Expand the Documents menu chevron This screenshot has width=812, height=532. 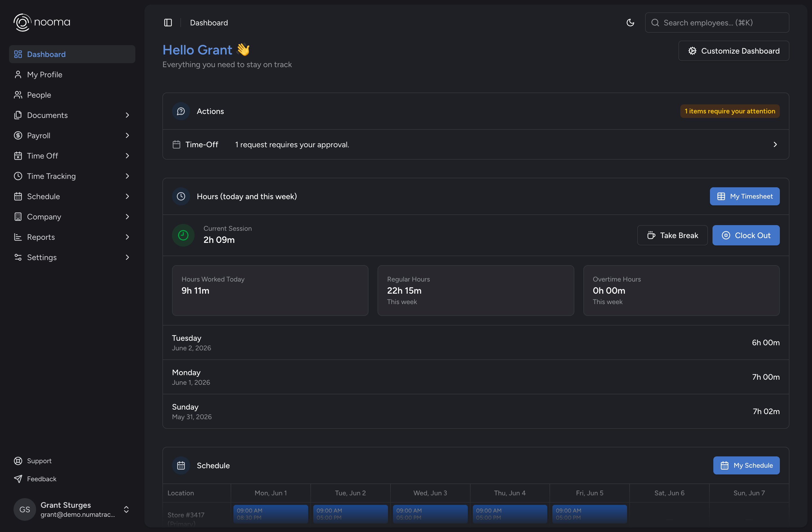coord(127,115)
